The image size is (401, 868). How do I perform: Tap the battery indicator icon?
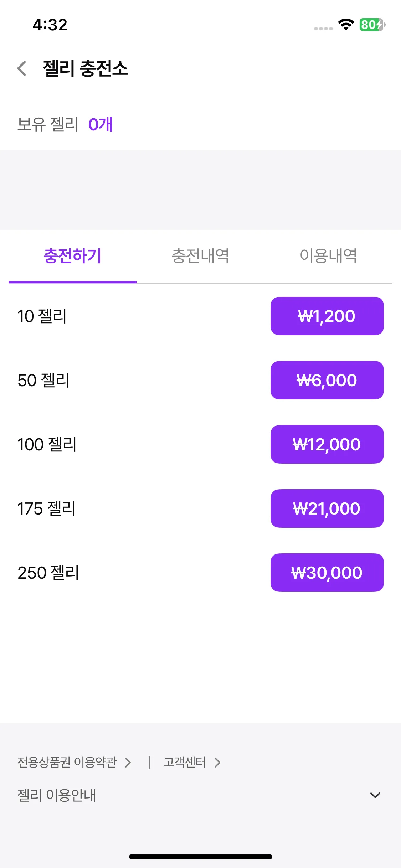[372, 25]
